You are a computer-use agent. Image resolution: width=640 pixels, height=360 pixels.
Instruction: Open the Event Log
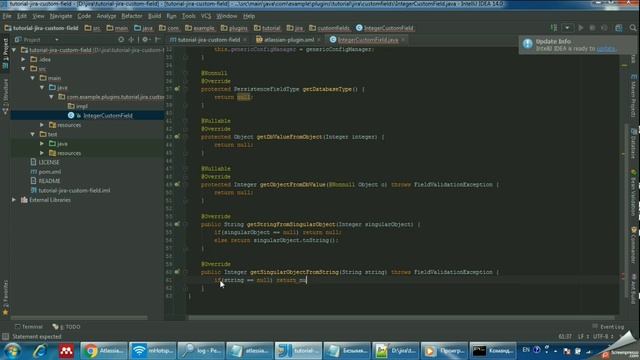pos(608,327)
